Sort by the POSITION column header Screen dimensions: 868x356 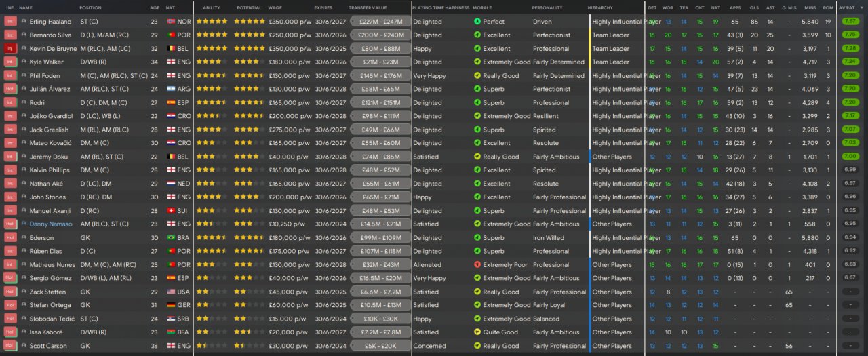click(90, 7)
